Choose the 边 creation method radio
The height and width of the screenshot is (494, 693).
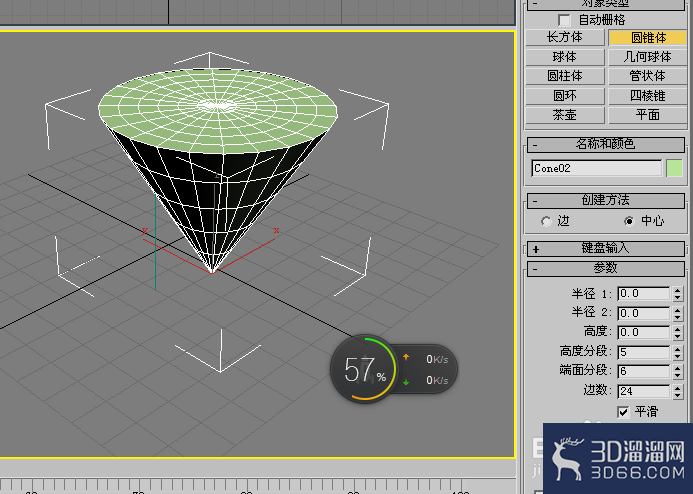(x=546, y=221)
